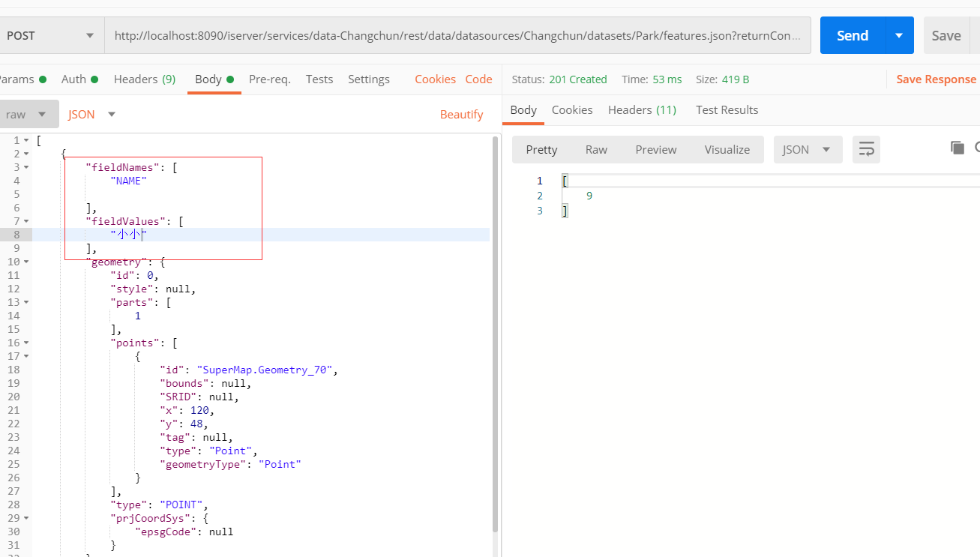Switch to the Tests tab
The width and height of the screenshot is (980, 557).
coord(319,79)
